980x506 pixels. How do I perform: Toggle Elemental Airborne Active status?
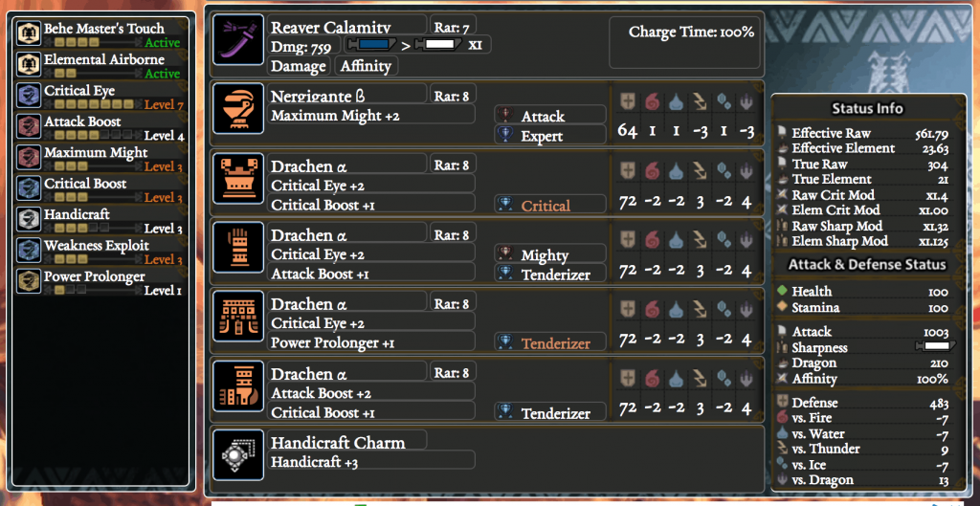tap(162, 74)
